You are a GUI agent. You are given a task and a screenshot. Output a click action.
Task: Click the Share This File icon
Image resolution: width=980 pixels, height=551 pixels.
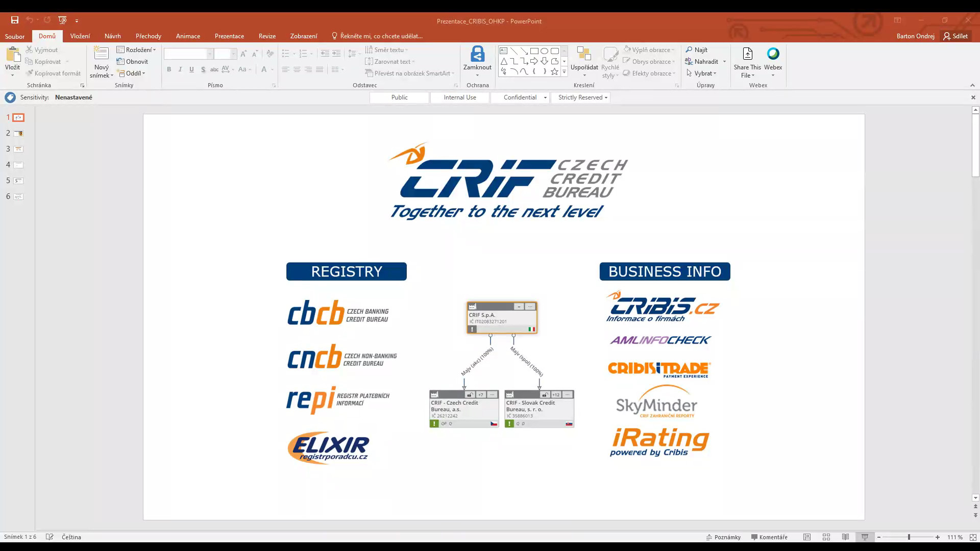747,54
